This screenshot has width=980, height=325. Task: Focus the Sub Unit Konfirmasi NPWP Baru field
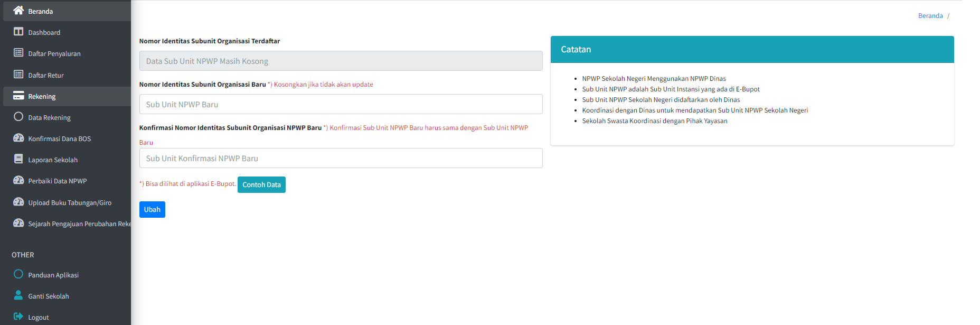pyautogui.click(x=341, y=158)
